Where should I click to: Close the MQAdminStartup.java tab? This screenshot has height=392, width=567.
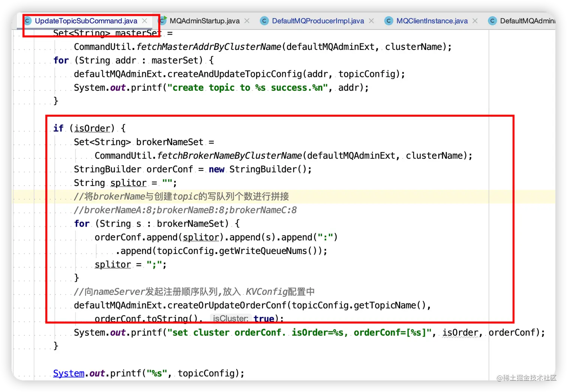(x=247, y=21)
